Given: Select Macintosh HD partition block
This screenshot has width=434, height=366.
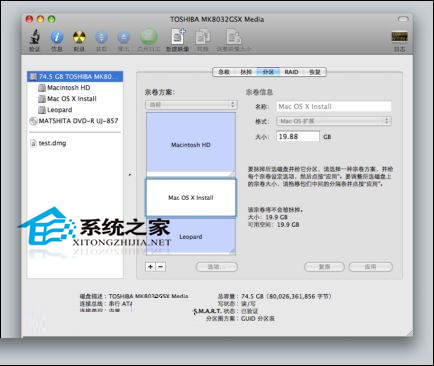Looking at the screenshot, I should coord(191,145).
